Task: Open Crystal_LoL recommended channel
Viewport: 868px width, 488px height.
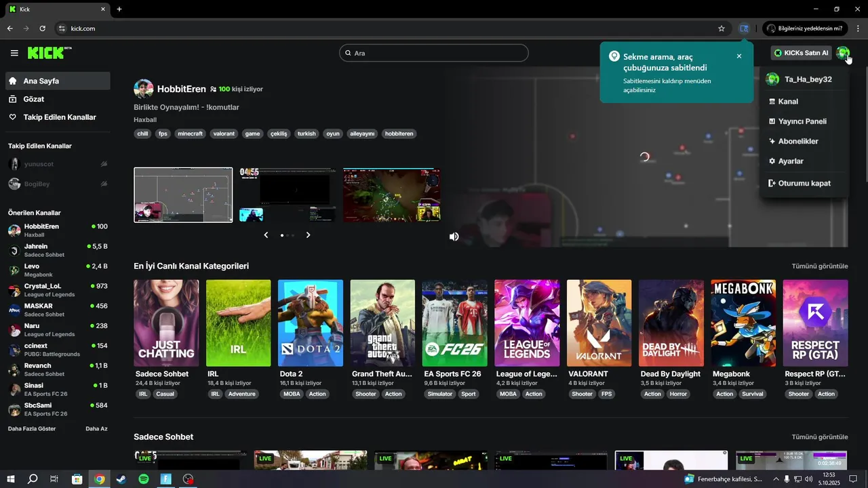Action: (58, 290)
